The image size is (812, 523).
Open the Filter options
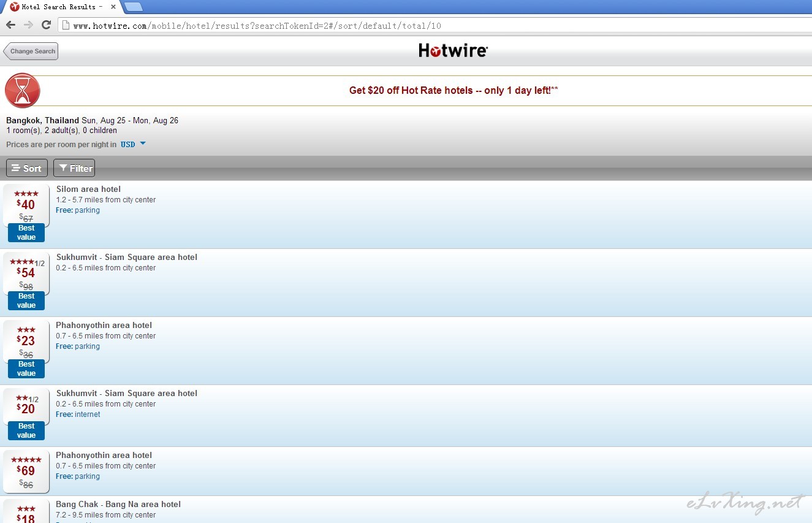pyautogui.click(x=74, y=168)
